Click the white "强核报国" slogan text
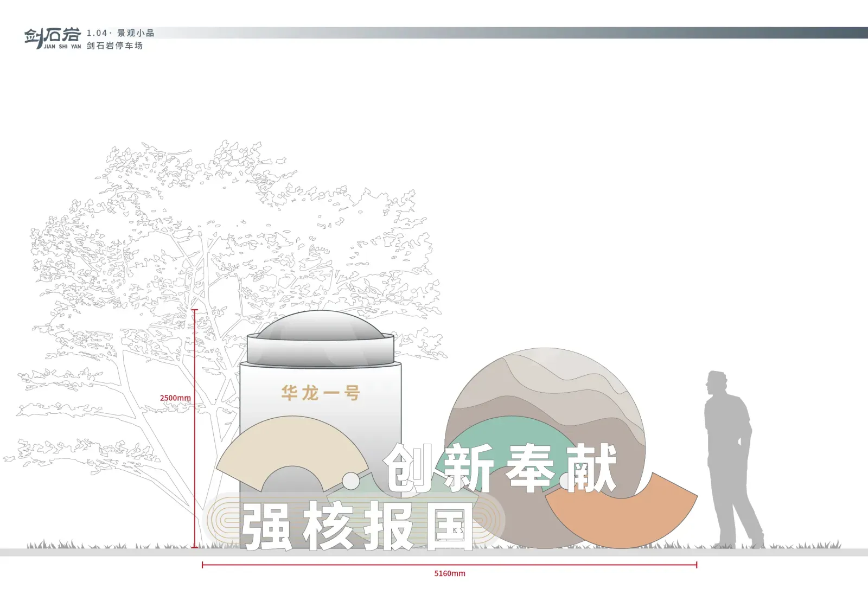 click(x=358, y=526)
